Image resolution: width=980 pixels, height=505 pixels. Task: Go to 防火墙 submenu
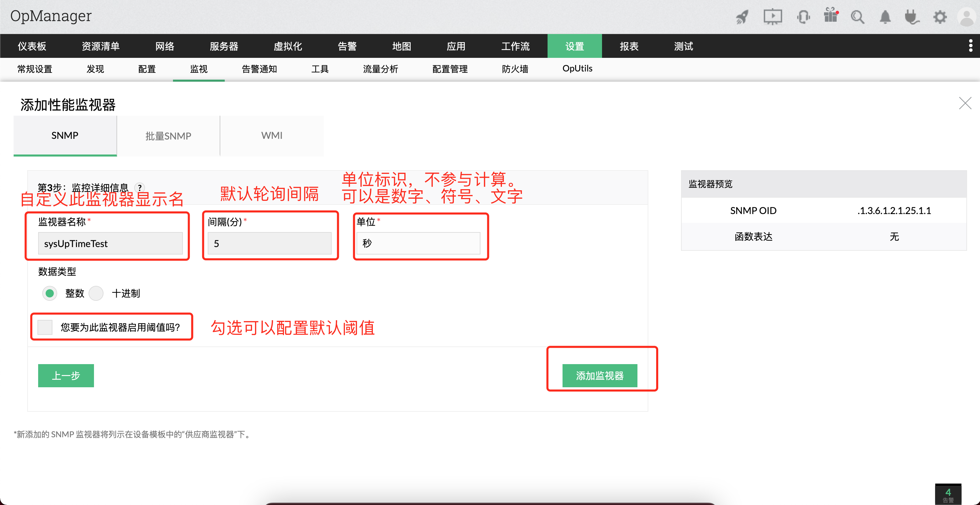coord(515,69)
